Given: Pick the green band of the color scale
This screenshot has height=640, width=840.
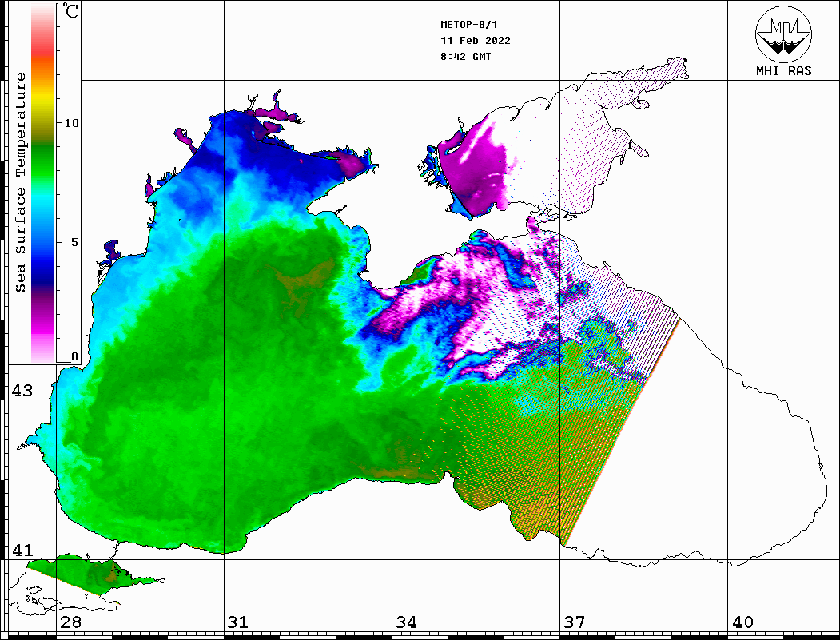Looking at the screenshot, I should 43,161.
